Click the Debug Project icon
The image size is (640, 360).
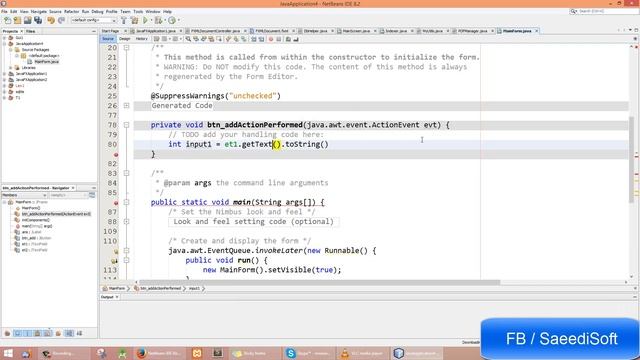click(x=158, y=20)
